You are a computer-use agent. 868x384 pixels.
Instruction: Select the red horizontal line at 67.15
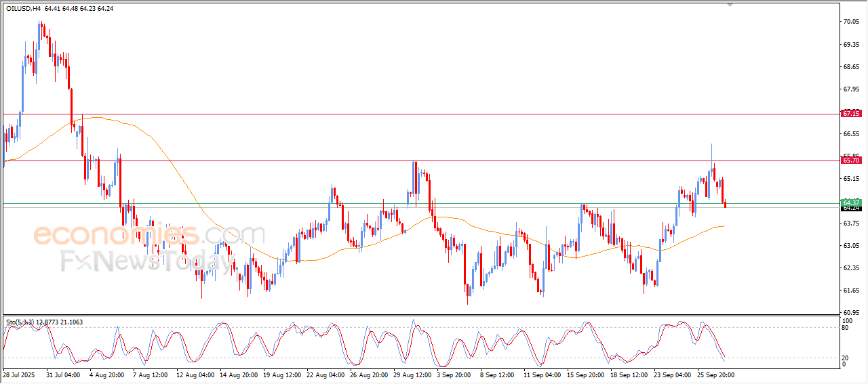[x=420, y=114]
